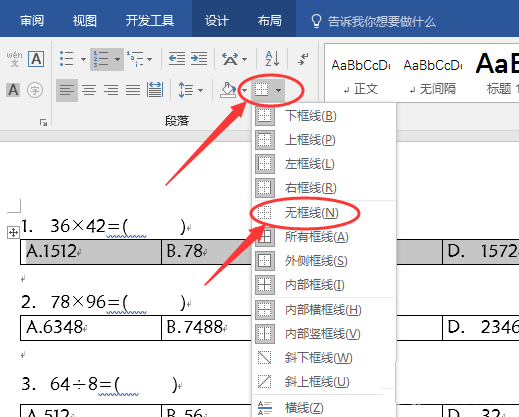
Task: Open the Asian layout dropdown arrow
Action: (x=245, y=60)
